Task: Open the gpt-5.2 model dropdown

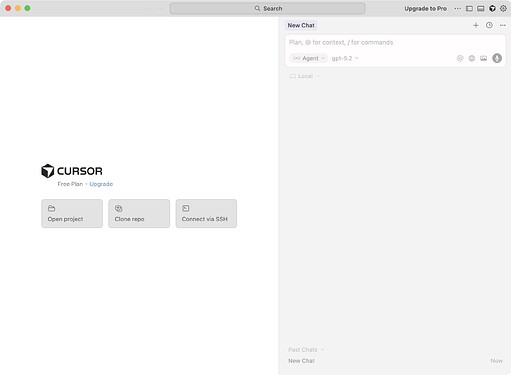Action: coord(345,58)
